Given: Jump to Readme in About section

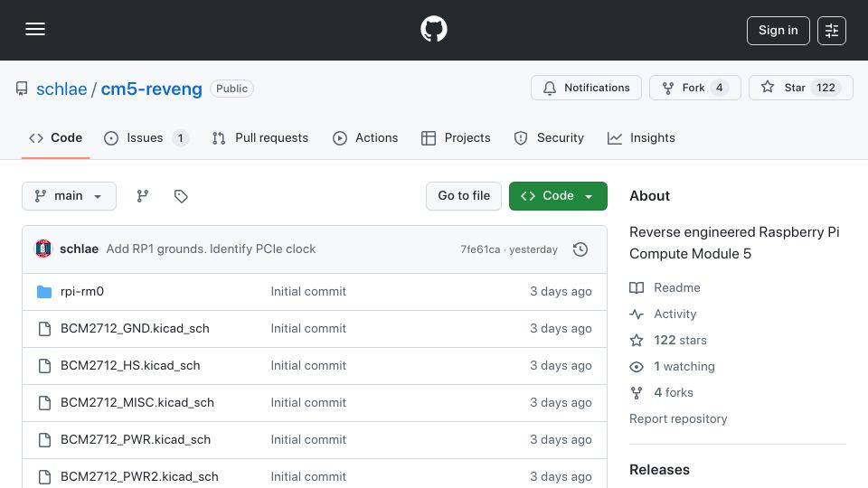Looking at the screenshot, I should pos(665,287).
